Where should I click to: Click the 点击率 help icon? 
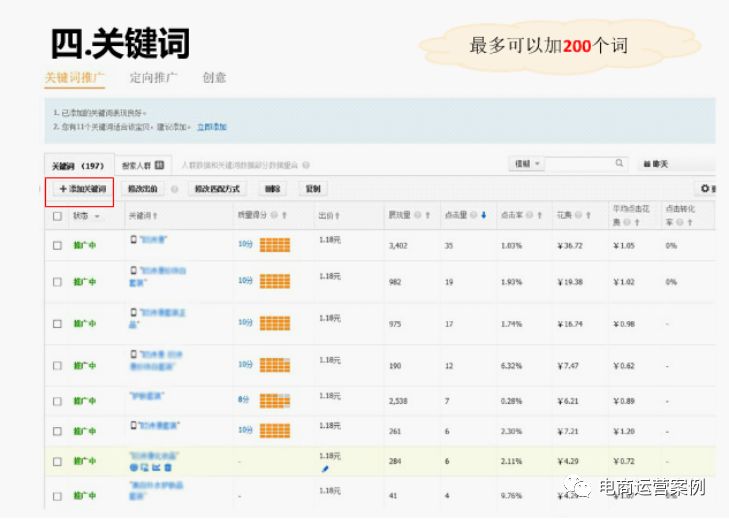tap(530, 215)
